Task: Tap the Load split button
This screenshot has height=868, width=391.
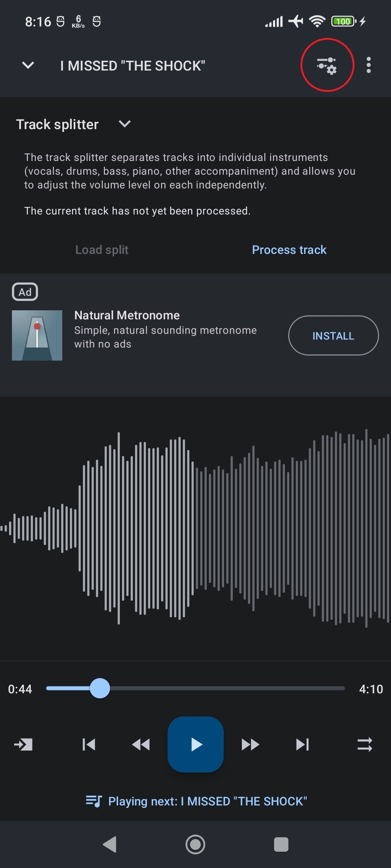Action: coord(102,250)
